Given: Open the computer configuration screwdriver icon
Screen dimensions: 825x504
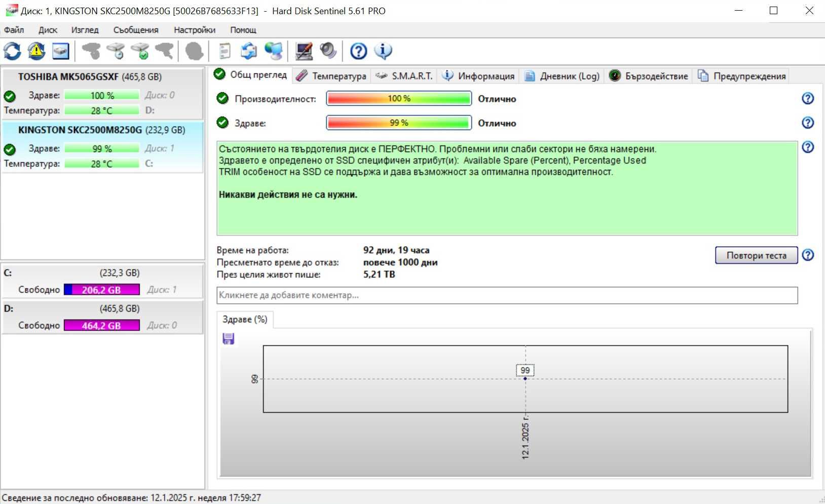Looking at the screenshot, I should pyautogui.click(x=304, y=51).
